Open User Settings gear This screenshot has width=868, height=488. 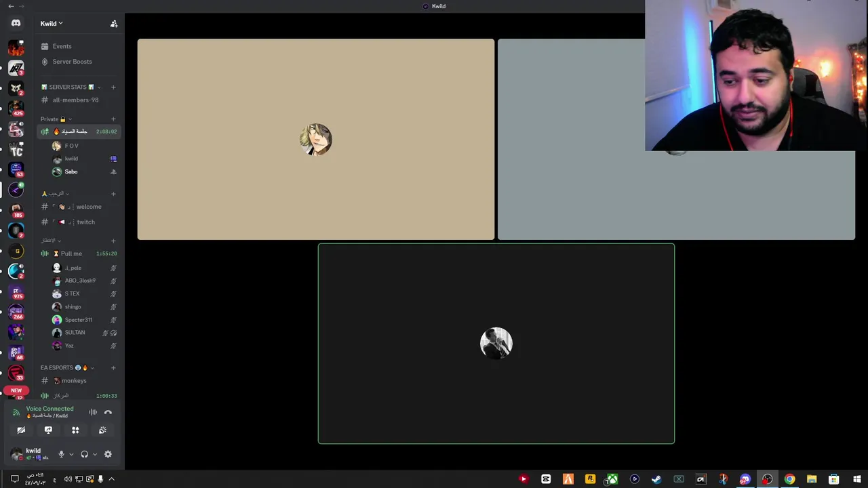(108, 454)
